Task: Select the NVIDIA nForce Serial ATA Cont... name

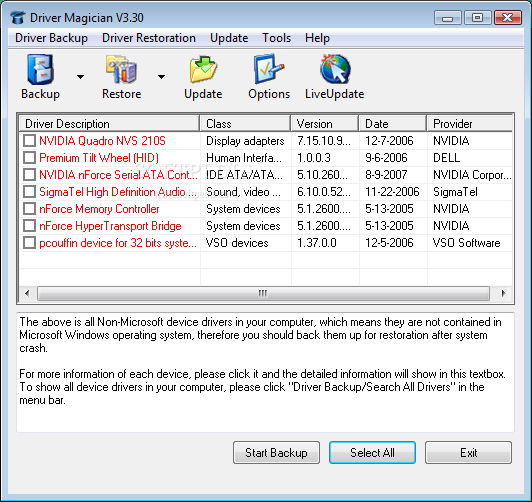Action: tap(118, 175)
